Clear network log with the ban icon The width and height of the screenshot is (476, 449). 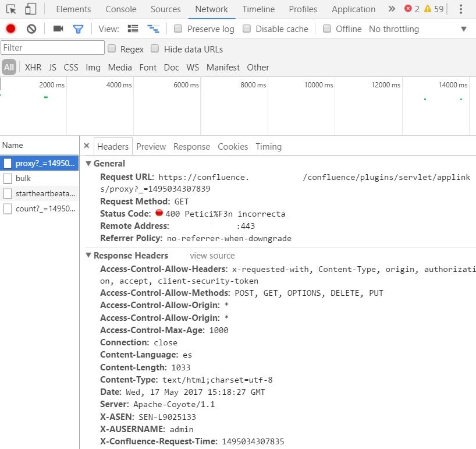pyautogui.click(x=31, y=29)
